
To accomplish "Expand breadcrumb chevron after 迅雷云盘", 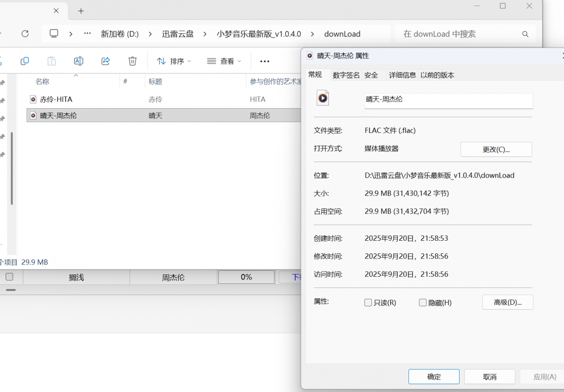I will tap(205, 34).
